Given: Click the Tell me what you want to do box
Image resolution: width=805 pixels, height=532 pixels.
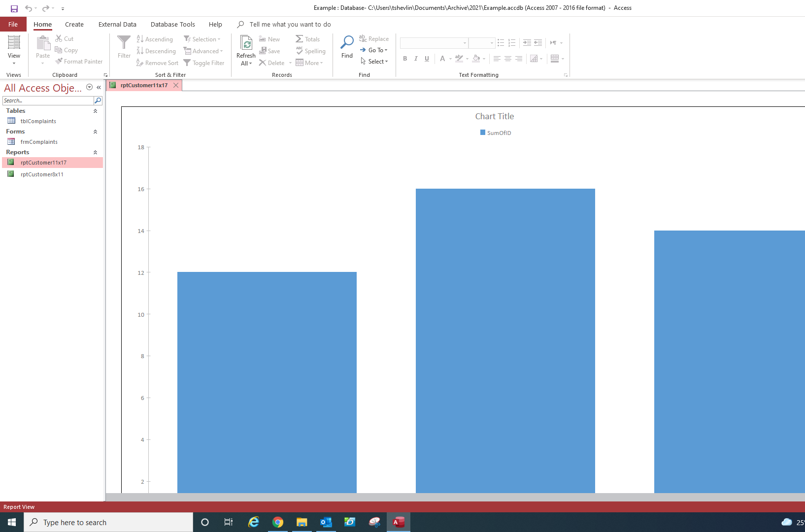Looking at the screenshot, I should coord(290,24).
